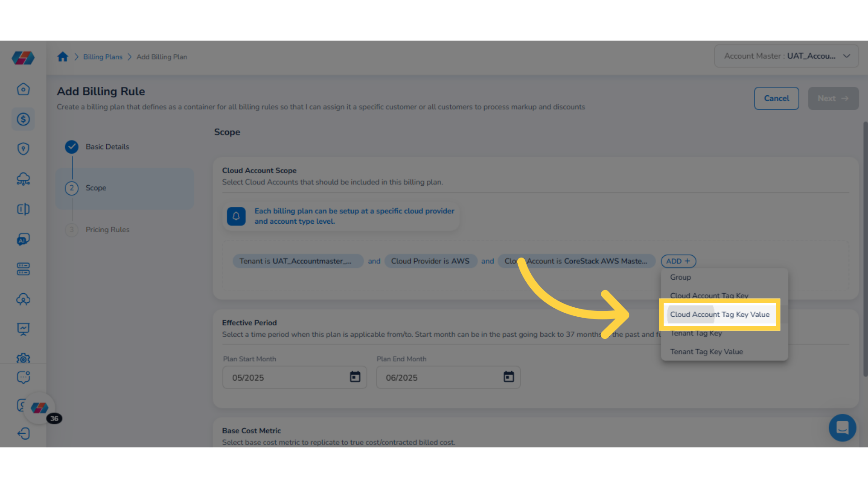Viewport: 868px width, 488px height.
Task: Click the Plan Start Month field
Action: tap(294, 377)
